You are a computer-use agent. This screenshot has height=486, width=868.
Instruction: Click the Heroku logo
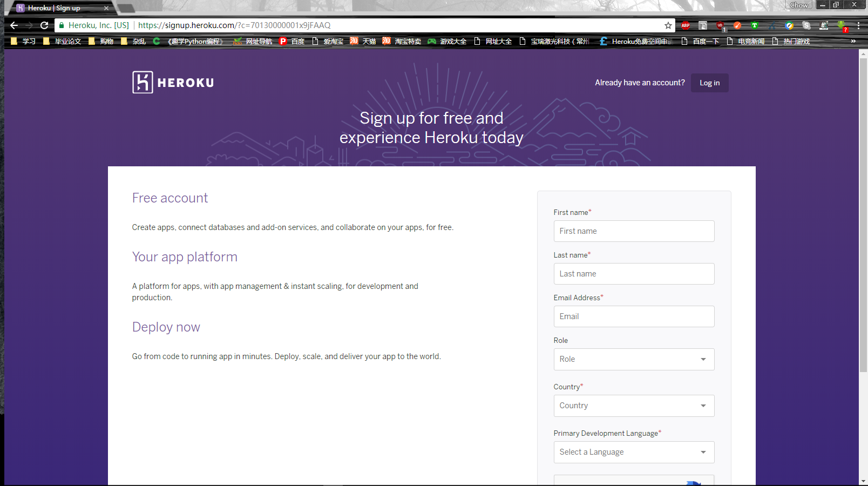173,82
